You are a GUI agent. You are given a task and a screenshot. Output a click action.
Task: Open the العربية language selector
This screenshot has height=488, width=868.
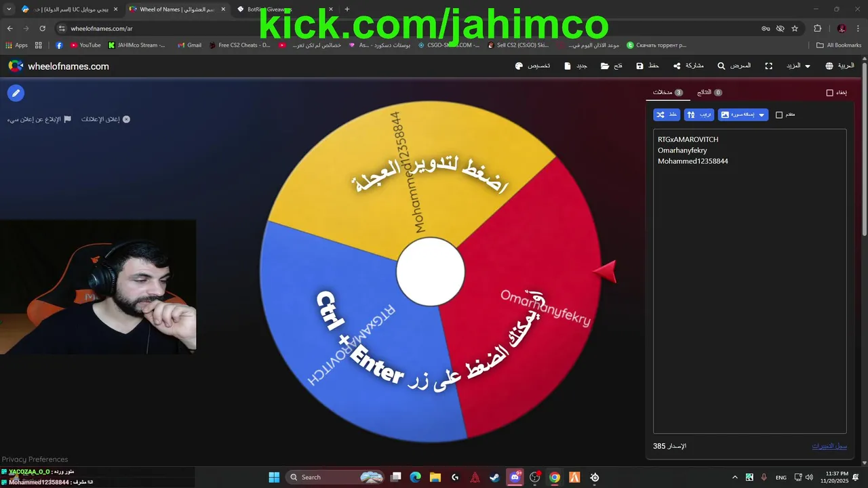840,66
